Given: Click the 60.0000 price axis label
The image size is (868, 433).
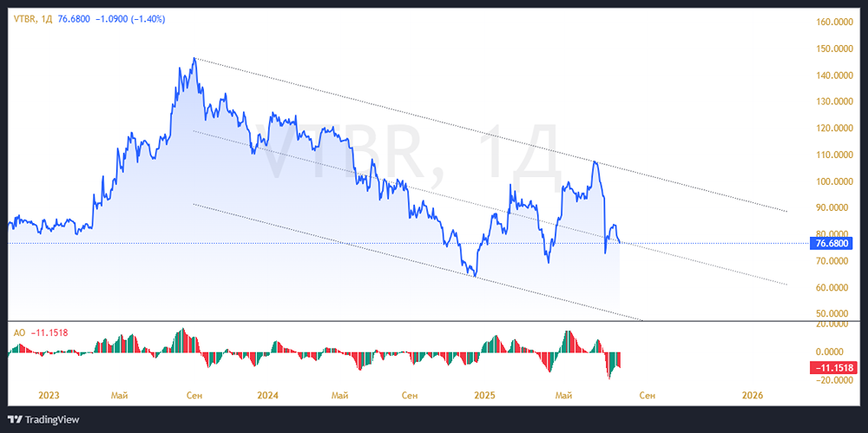Looking at the screenshot, I should 833,288.
